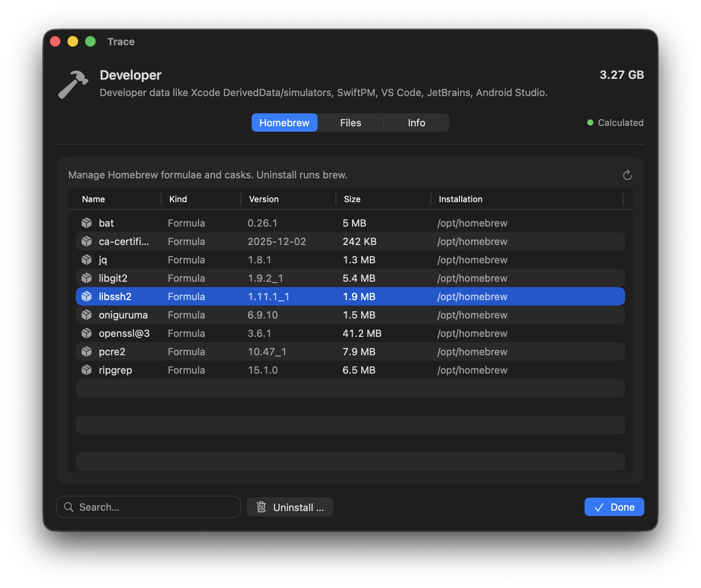The image size is (701, 588).
Task: Sort by Version column header
Action: point(264,199)
